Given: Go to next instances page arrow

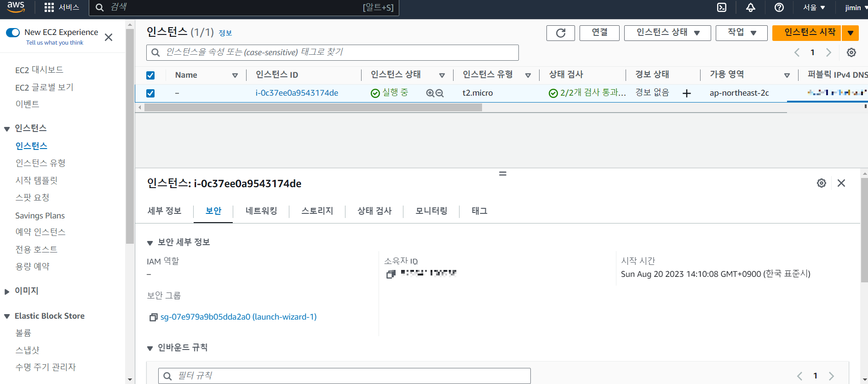Looking at the screenshot, I should point(828,52).
